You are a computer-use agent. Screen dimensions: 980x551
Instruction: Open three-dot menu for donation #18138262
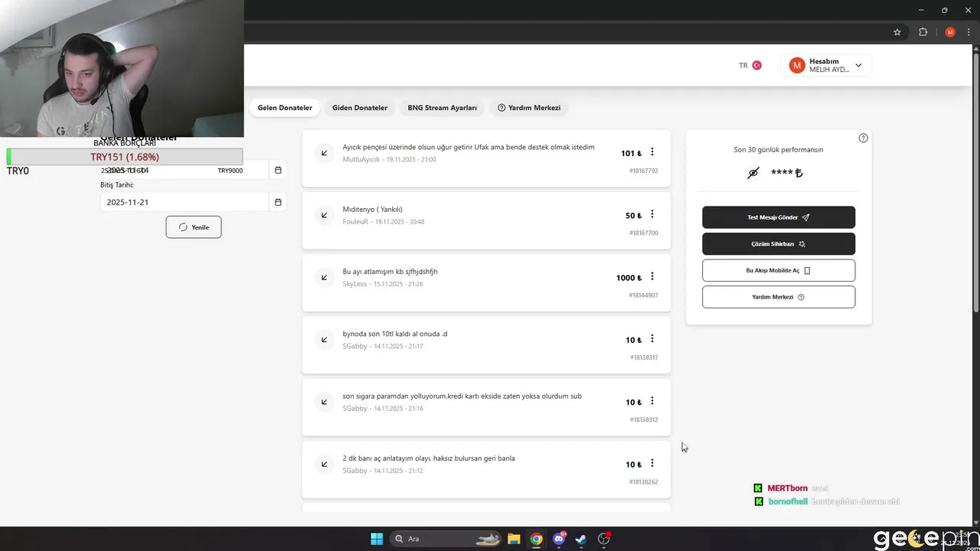[652, 463]
